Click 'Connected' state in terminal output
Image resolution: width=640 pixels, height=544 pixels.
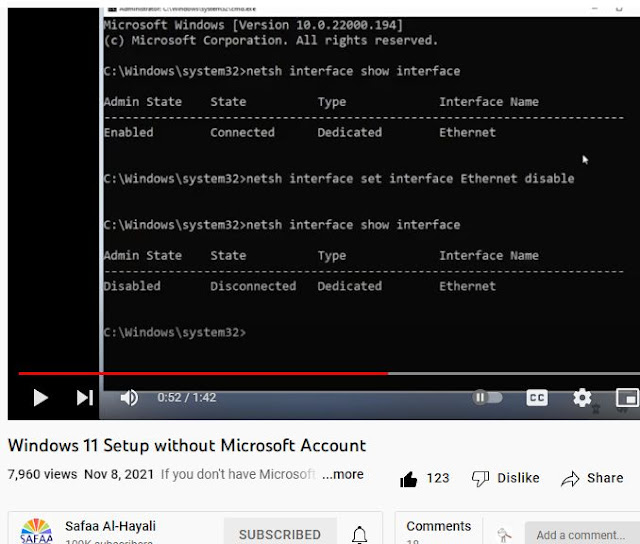pyautogui.click(x=242, y=132)
